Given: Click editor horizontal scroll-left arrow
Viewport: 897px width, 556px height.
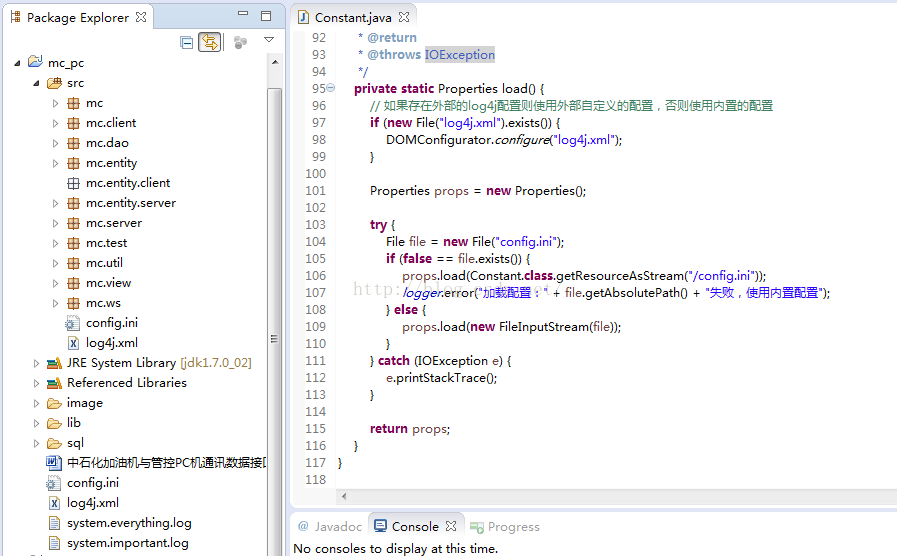Looking at the screenshot, I should point(344,496).
